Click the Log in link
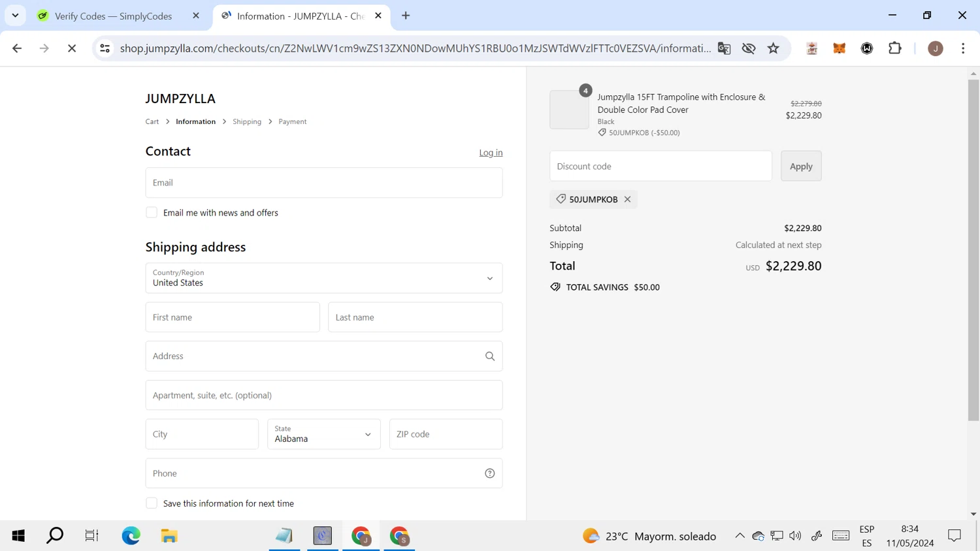The image size is (980, 551). [x=491, y=153]
